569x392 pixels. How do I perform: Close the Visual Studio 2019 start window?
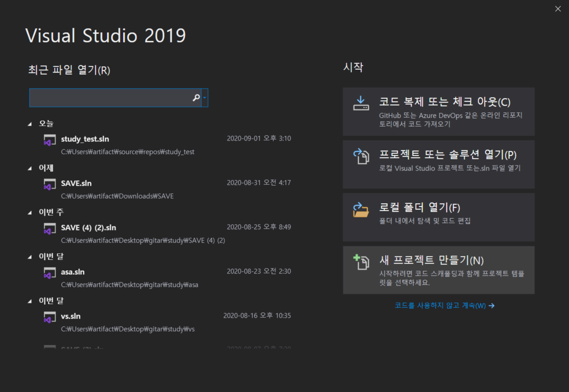(558, 9)
